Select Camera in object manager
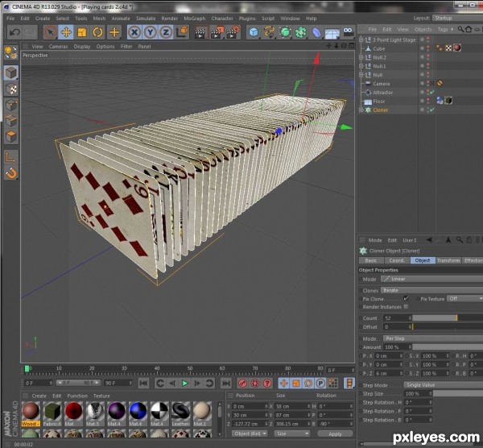This screenshot has height=448, width=483. point(381,84)
